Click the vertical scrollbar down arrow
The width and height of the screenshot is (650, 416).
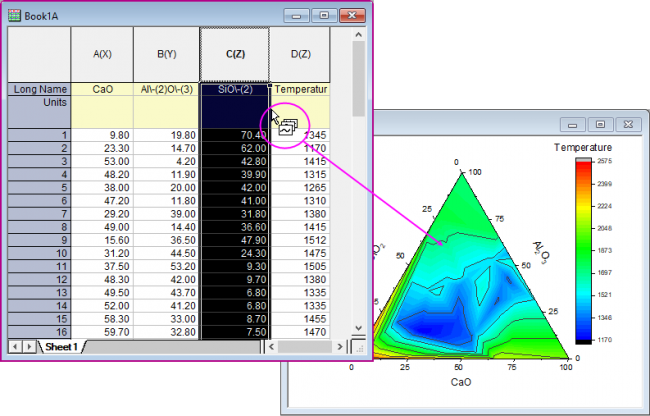click(358, 327)
